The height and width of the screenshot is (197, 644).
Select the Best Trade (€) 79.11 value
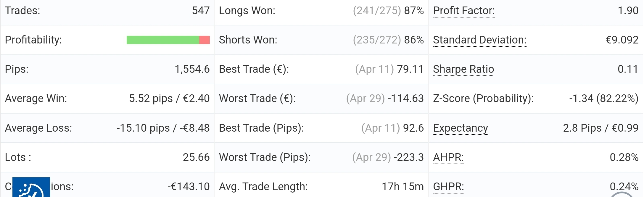click(410, 69)
